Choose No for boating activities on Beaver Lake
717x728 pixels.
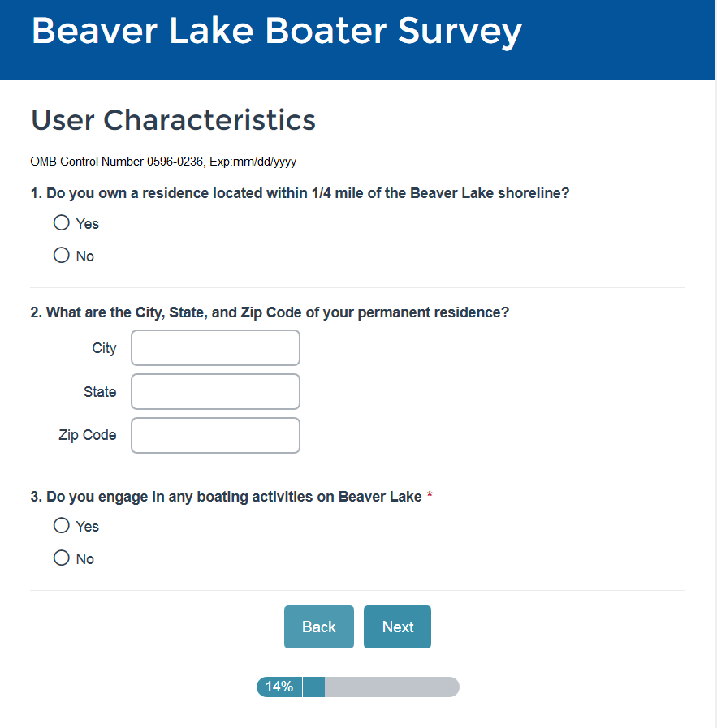pos(62,558)
